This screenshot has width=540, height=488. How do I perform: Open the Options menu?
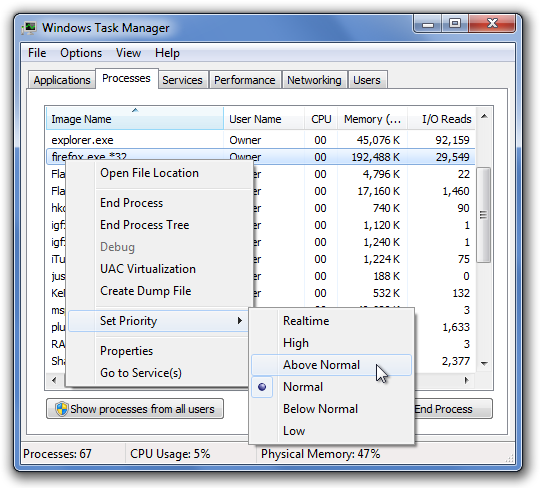(81, 53)
